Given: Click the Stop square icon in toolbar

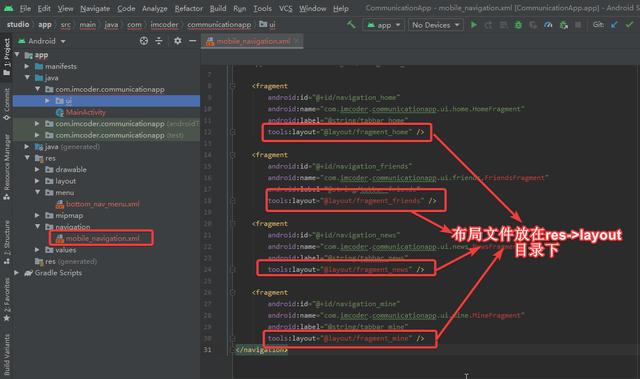Looking at the screenshot, I should coord(578,25).
